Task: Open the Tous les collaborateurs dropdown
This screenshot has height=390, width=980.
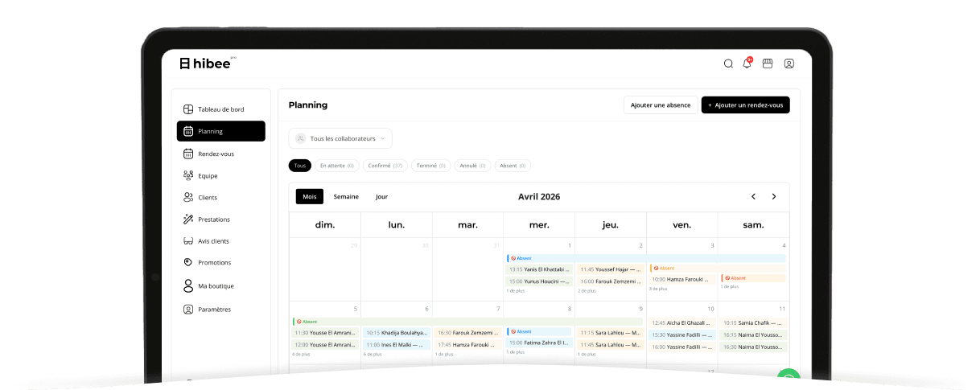Action: [340, 138]
